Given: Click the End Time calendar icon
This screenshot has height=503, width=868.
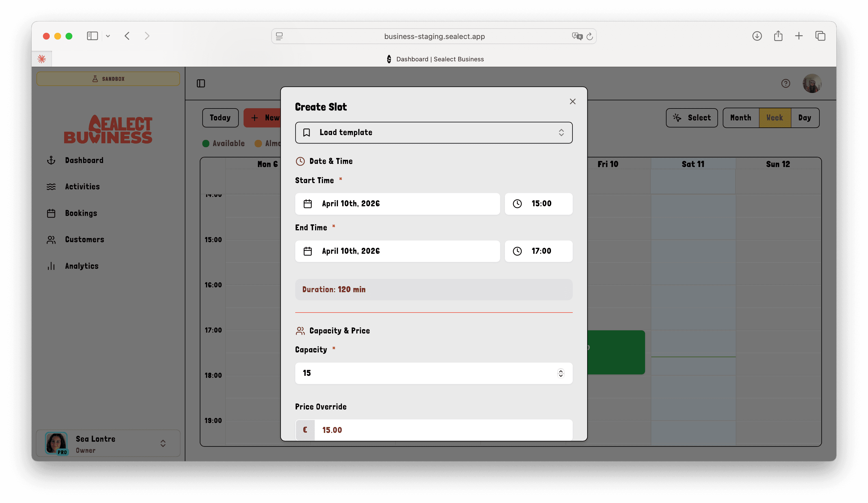Looking at the screenshot, I should click(x=308, y=251).
